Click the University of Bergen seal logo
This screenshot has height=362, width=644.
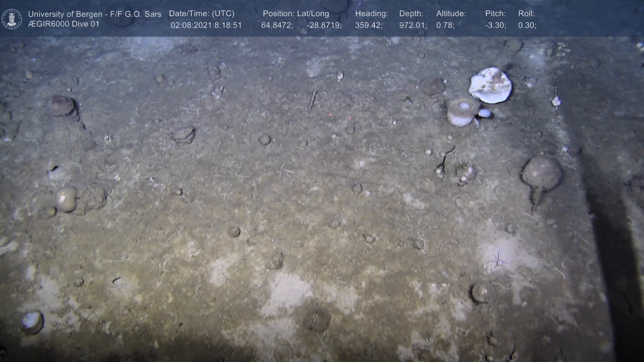pos(12,19)
